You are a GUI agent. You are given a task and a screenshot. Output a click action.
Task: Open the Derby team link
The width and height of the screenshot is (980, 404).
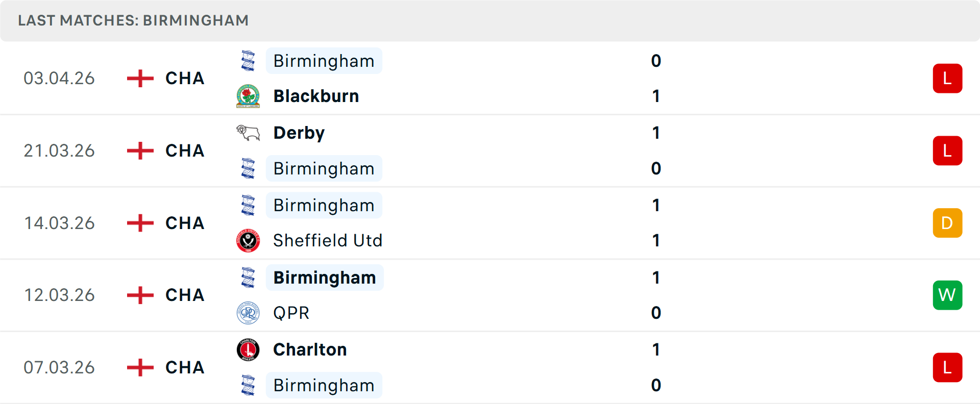tap(299, 133)
